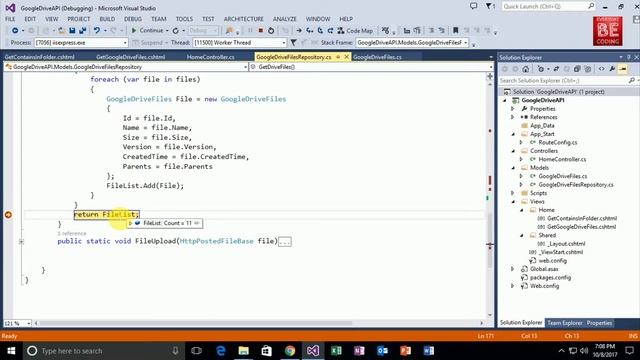This screenshot has width=640, height=360.
Task: Close the GoogleDriveFilesRepository.cs tab
Action: pyautogui.click(x=347, y=57)
